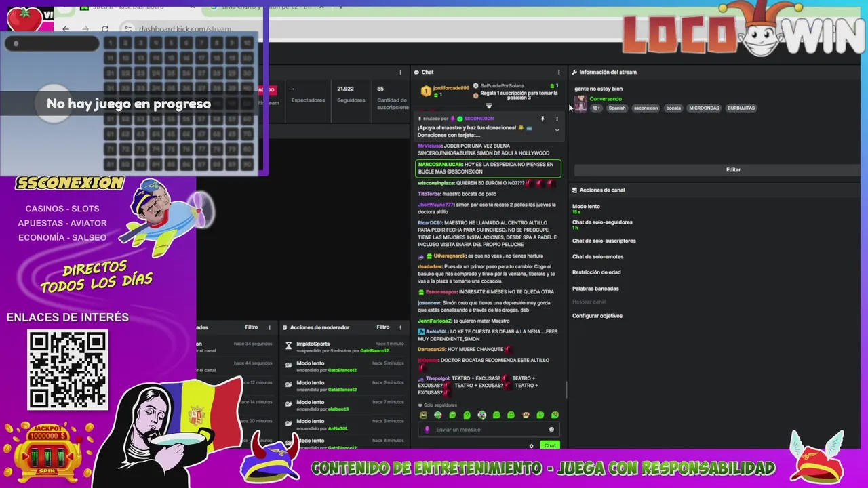This screenshot has width=868, height=488.
Task: Click the Conversando category link
Action: (x=606, y=99)
